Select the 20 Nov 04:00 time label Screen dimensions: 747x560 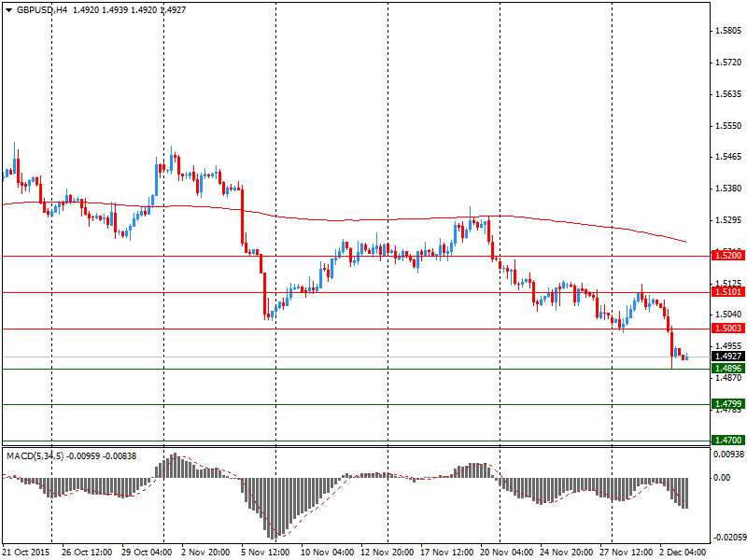507,553
